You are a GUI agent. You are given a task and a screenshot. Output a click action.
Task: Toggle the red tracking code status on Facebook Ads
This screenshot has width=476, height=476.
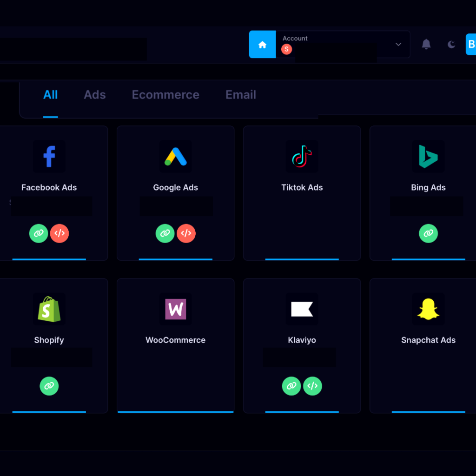[59, 233]
